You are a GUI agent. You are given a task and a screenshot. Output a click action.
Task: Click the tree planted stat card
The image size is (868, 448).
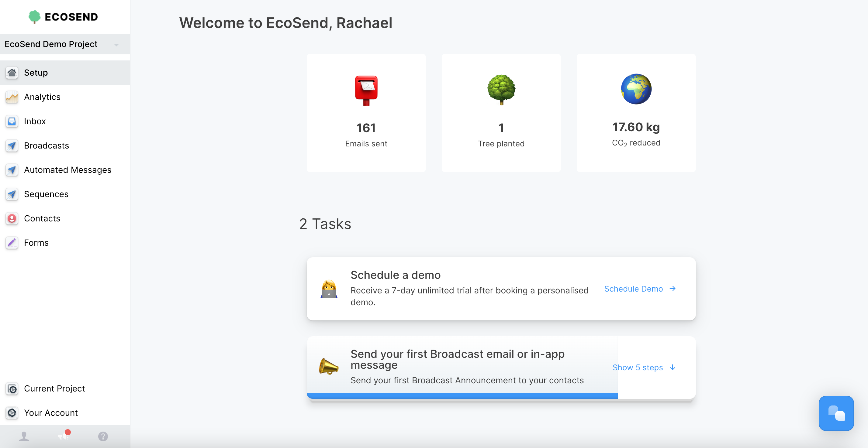501,113
